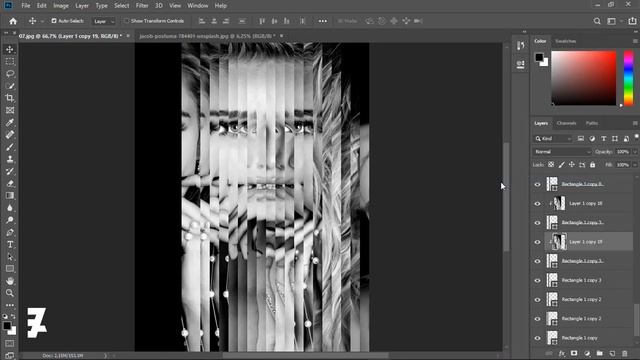Open the Move tool preset picker arrow
Image resolution: width=640 pixels, height=360 pixels.
pos(42,21)
